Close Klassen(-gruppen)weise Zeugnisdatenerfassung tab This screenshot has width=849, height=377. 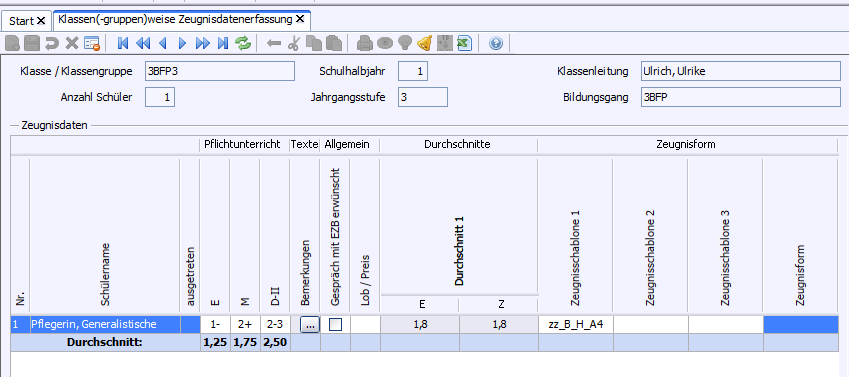tap(300, 20)
